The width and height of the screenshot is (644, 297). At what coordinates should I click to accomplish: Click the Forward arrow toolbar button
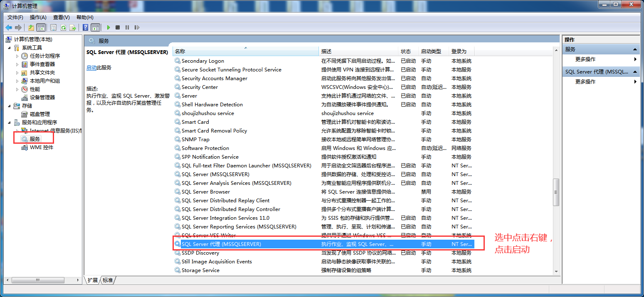click(18, 27)
